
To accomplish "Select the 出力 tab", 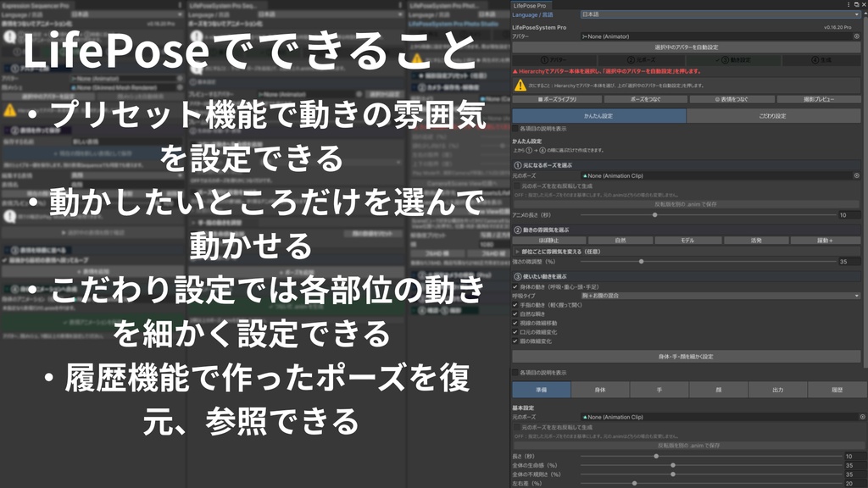I will (778, 390).
